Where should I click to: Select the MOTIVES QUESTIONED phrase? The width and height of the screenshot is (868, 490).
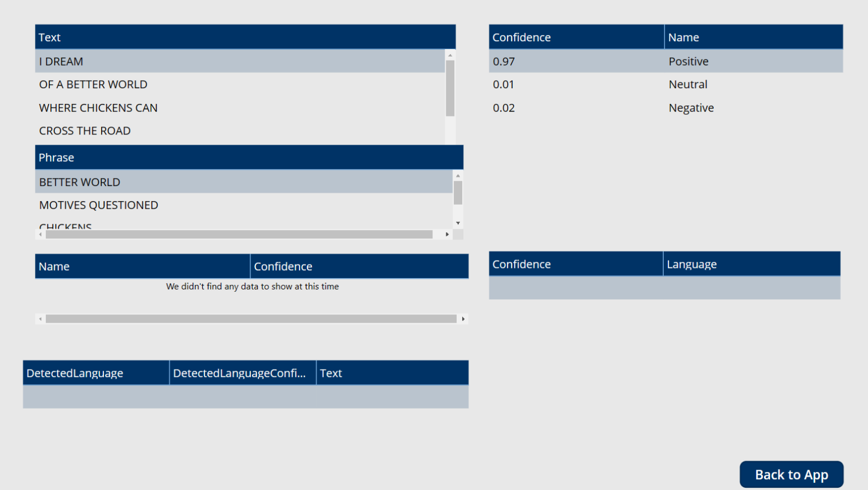coord(226,205)
